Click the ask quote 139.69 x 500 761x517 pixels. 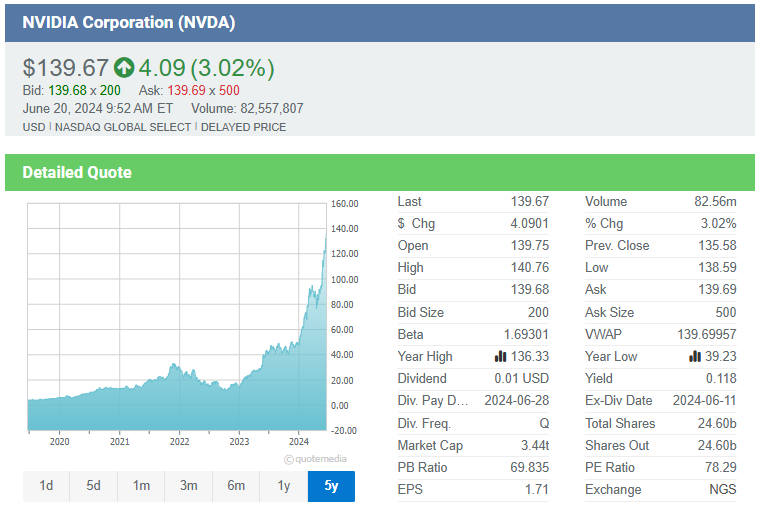coord(203,90)
